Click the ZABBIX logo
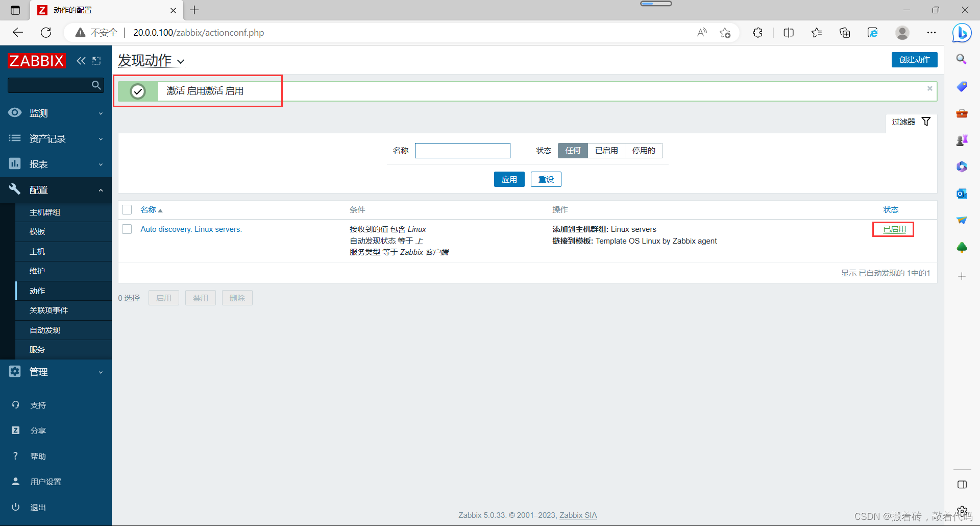Viewport: 980px width, 526px height. 37,61
